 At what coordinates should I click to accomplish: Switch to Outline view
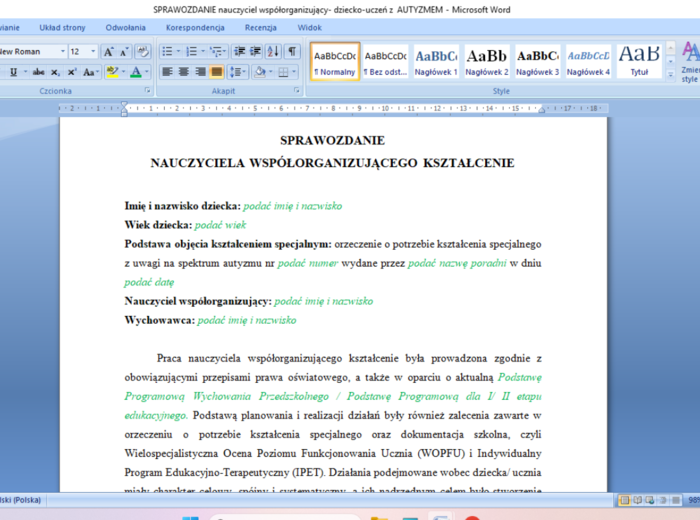pos(663,500)
